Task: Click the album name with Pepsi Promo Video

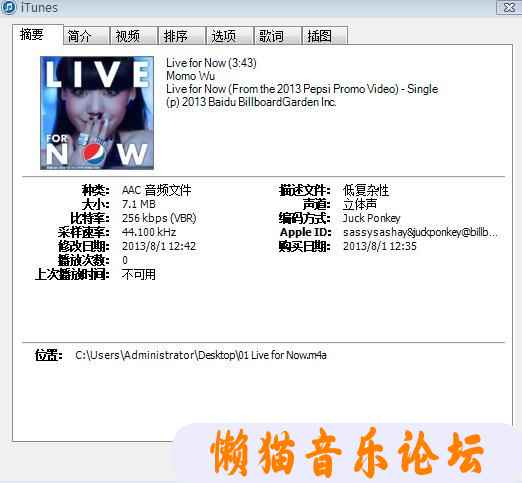Action: tap(302, 89)
